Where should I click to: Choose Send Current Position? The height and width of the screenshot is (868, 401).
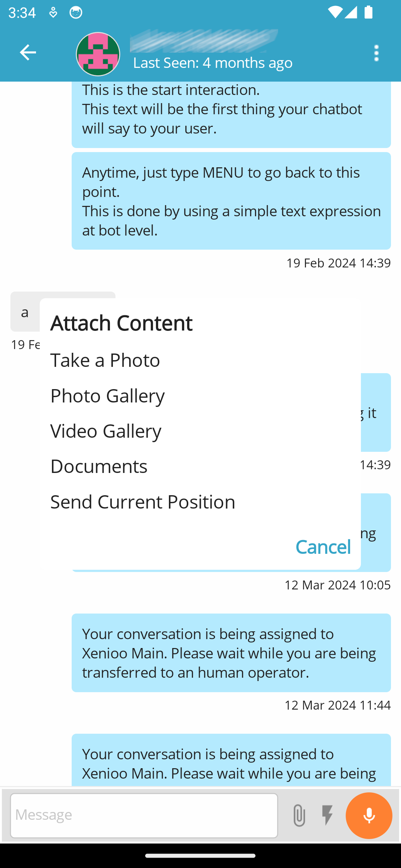(143, 502)
